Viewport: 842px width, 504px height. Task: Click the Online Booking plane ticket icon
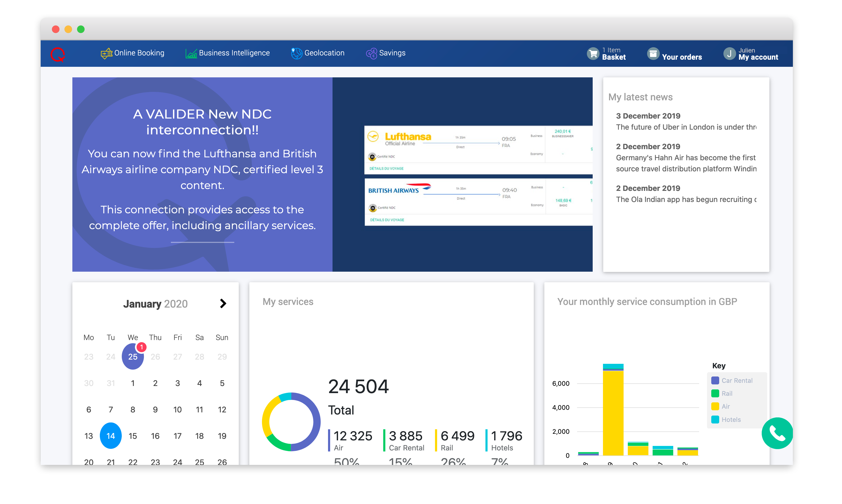click(x=106, y=53)
